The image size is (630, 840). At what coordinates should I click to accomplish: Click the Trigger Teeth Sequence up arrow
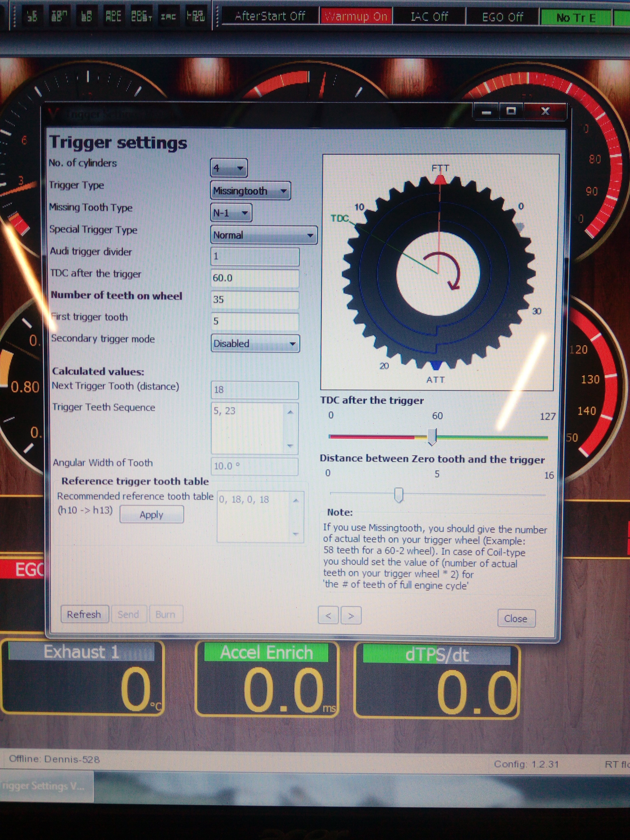[291, 412]
